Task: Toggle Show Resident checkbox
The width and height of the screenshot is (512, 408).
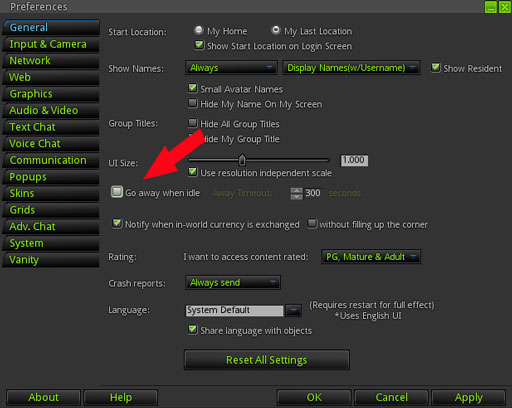Action: [x=435, y=68]
